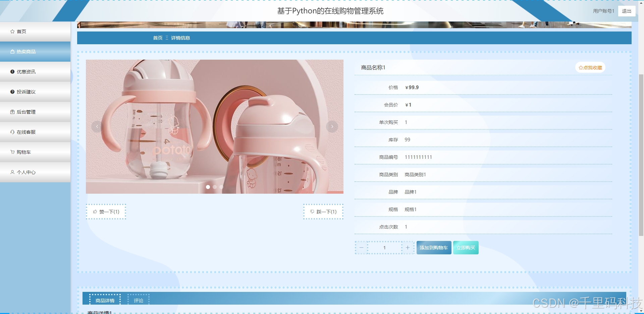Click the 商品名称1 title text

click(373, 68)
